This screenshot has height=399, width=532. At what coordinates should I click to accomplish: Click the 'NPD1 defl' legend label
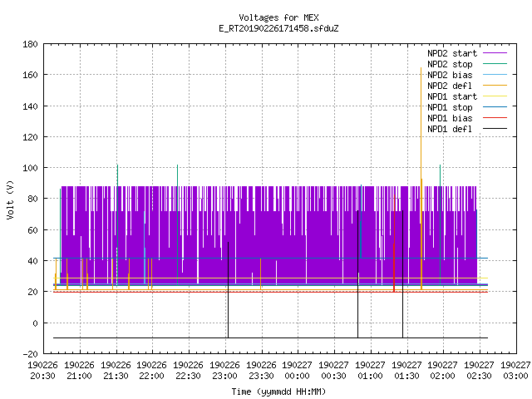point(450,130)
